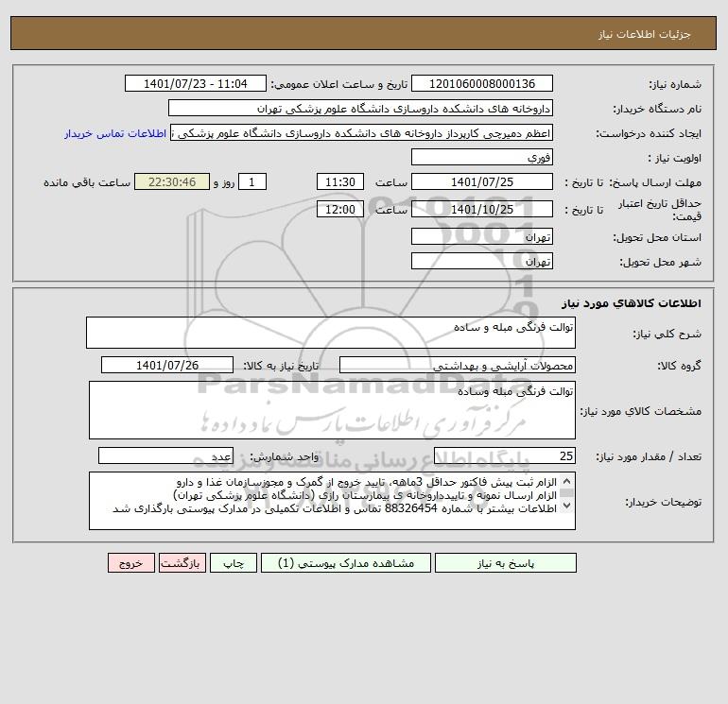The image size is (728, 704).
Task: Click the label توضیحات خریدار
Action: pos(663,502)
